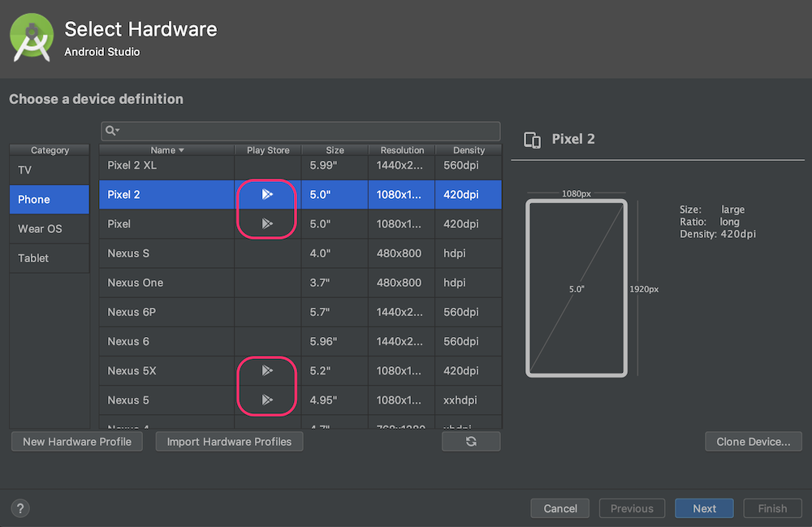Click the Density column header
The image size is (812, 527).
pyautogui.click(x=469, y=150)
